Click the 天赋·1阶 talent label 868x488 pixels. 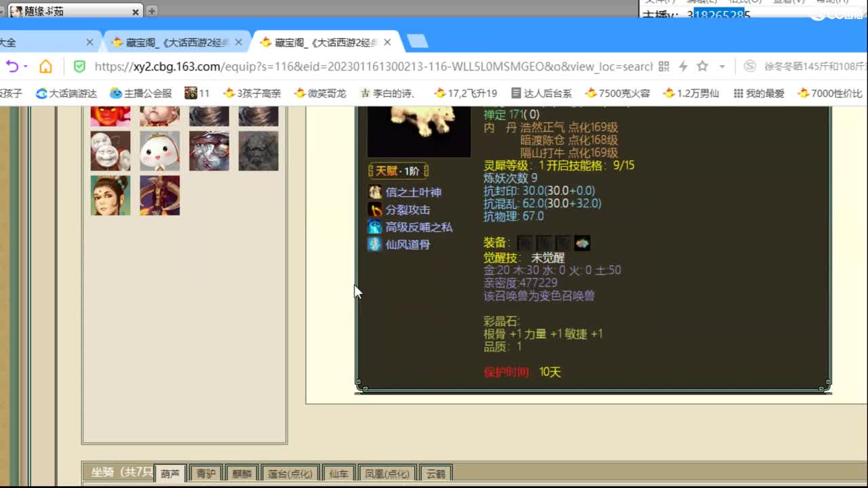pyautogui.click(x=398, y=171)
